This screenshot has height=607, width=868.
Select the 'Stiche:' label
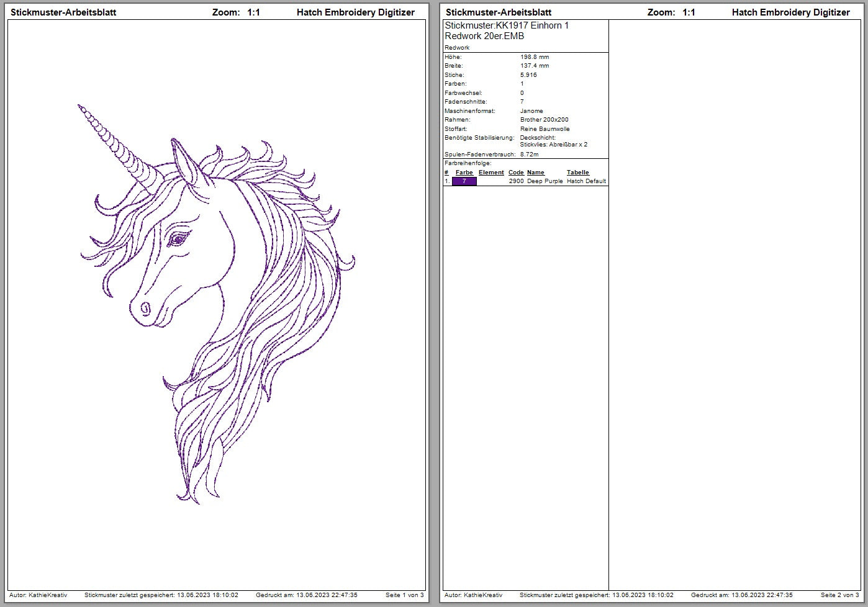click(454, 75)
